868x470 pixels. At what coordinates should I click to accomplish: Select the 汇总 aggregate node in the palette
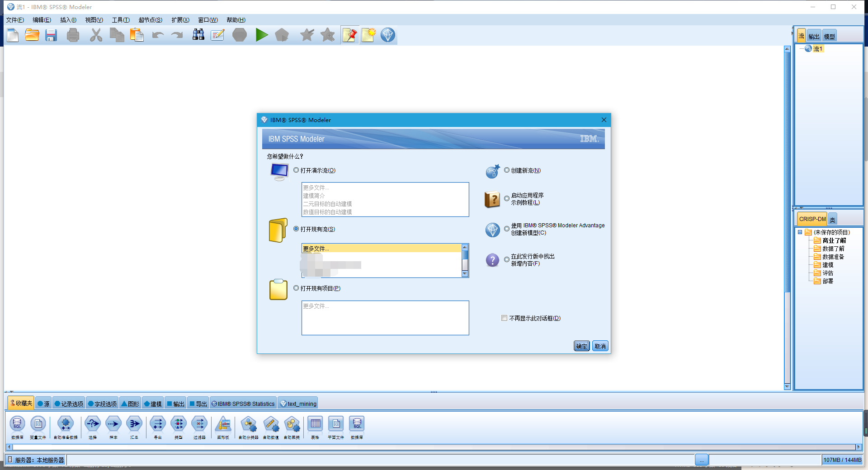pyautogui.click(x=134, y=428)
